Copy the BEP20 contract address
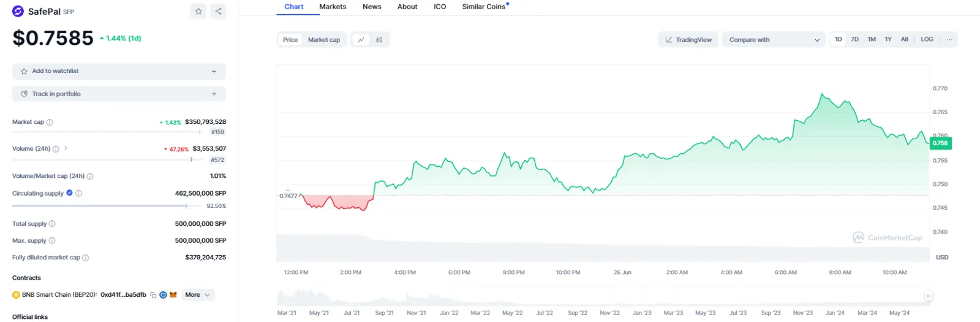The width and height of the screenshot is (980, 322). click(x=153, y=295)
